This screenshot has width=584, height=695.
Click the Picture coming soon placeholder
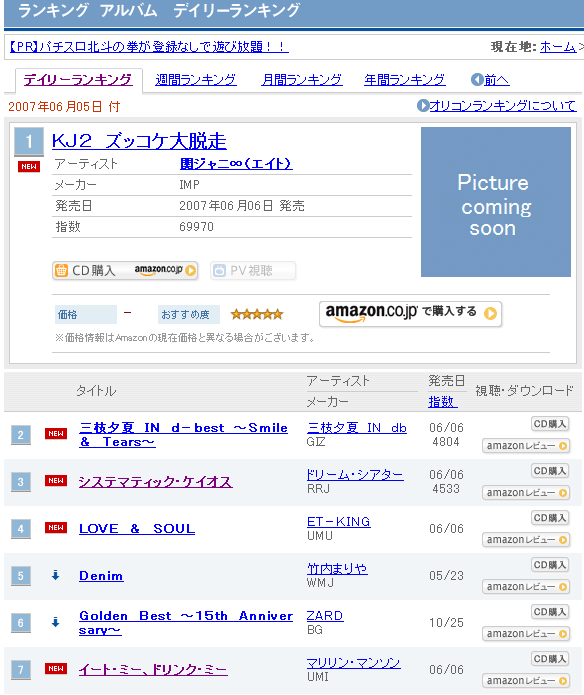(496, 202)
